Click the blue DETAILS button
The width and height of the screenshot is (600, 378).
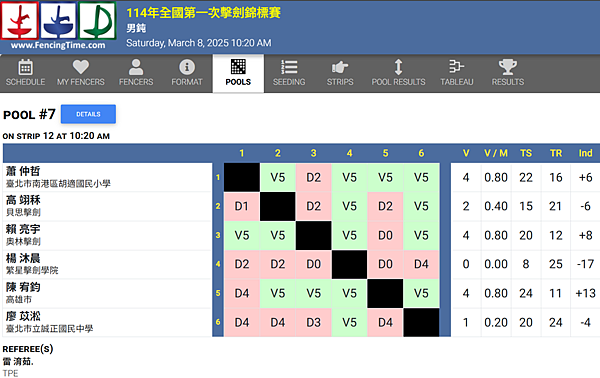[88, 114]
